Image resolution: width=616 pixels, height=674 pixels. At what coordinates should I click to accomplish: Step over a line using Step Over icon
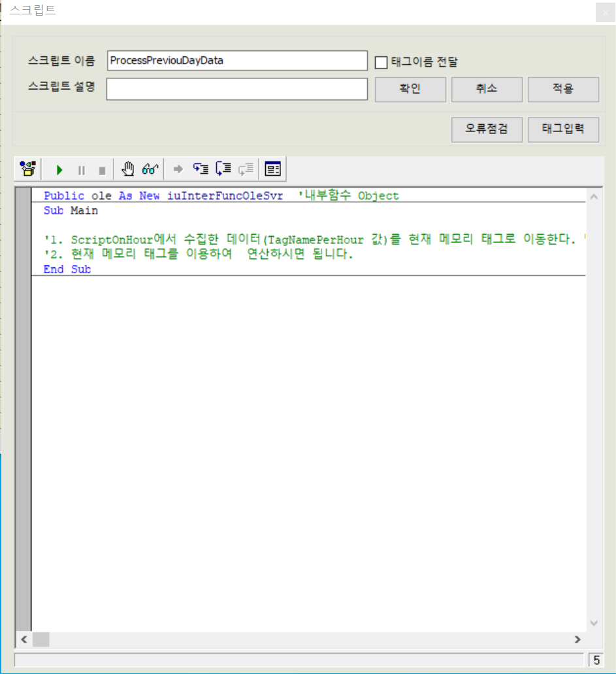click(x=222, y=169)
